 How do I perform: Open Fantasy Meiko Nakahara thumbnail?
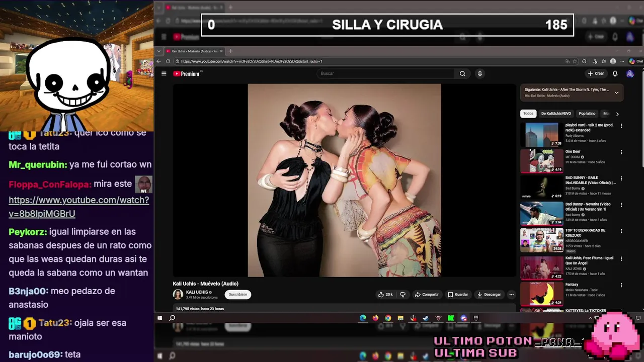point(541,294)
